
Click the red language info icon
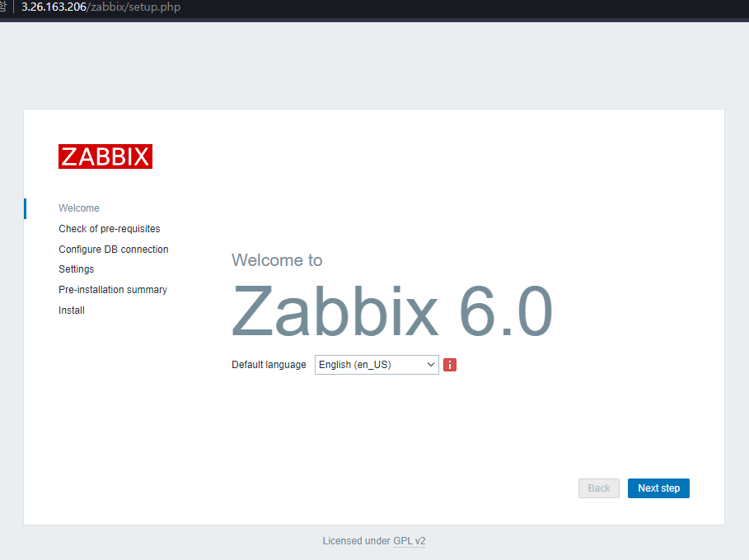pos(450,365)
